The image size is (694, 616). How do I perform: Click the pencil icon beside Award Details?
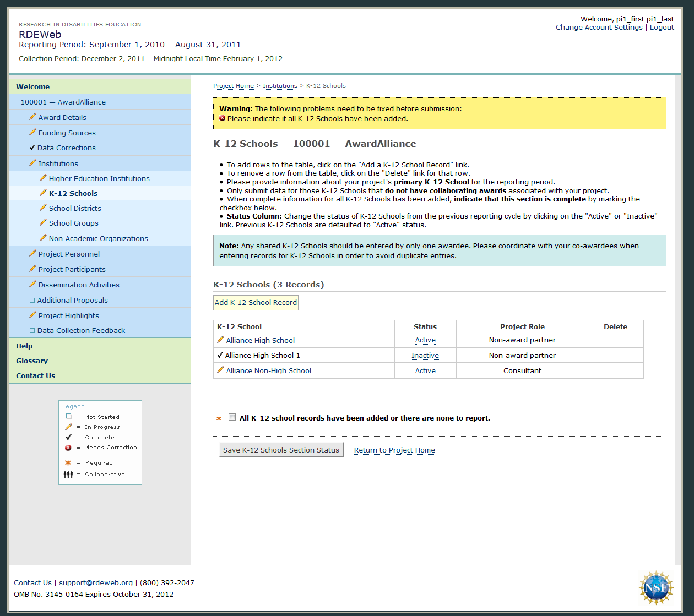click(32, 117)
